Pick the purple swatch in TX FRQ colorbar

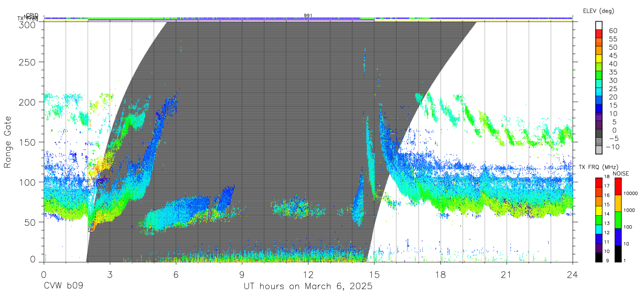click(x=598, y=248)
